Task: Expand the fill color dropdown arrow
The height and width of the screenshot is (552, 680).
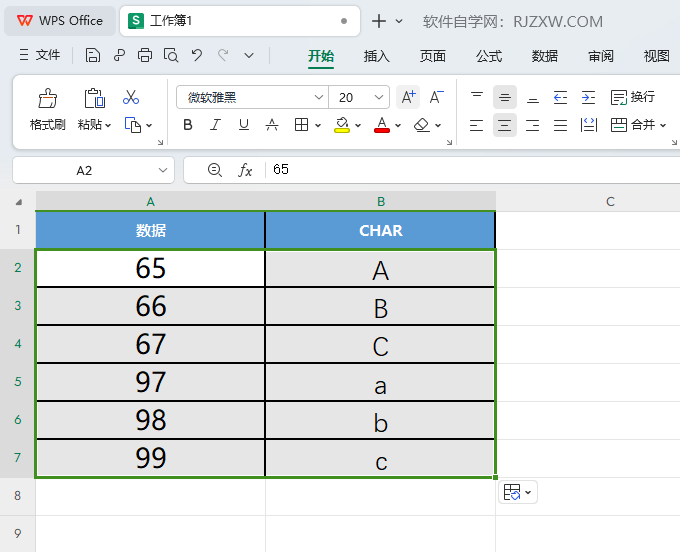Action: point(358,126)
